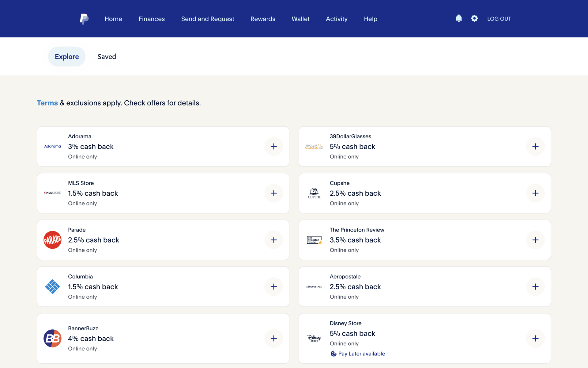Click the PayPal logo icon
This screenshot has height=368, width=588.
pyautogui.click(x=84, y=19)
